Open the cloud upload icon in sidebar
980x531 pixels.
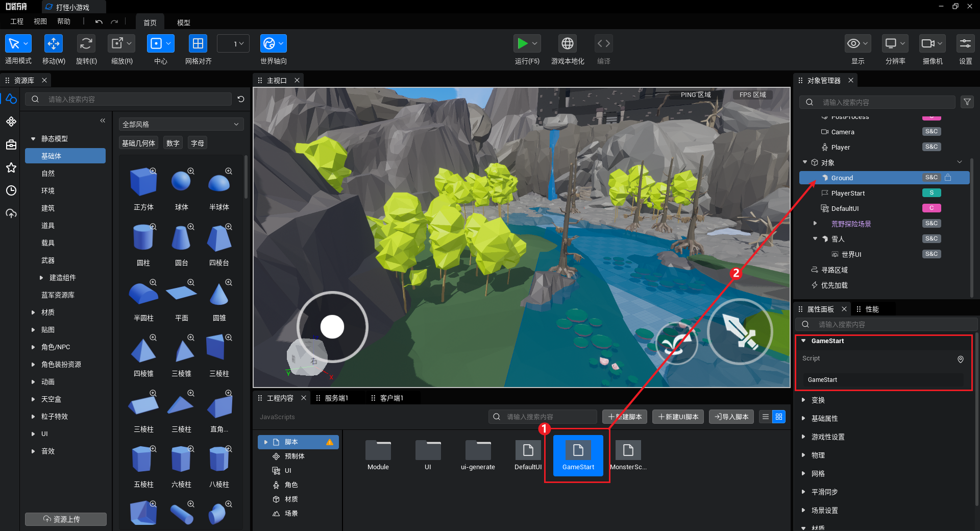pyautogui.click(x=11, y=213)
